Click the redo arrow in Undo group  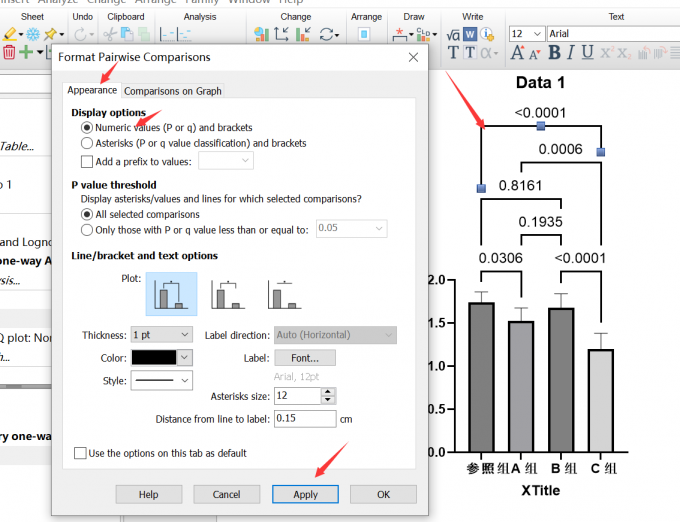pos(80,34)
